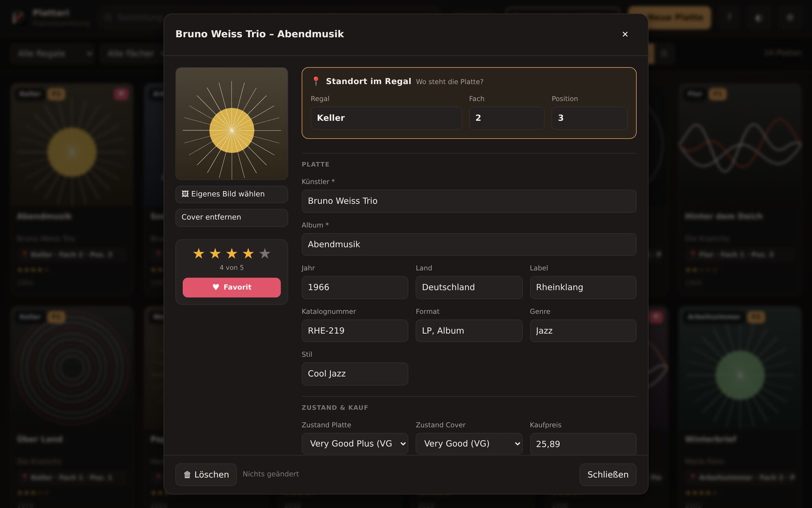
Task: Click the 'Katalognummer' field label
Action: tap(329, 311)
